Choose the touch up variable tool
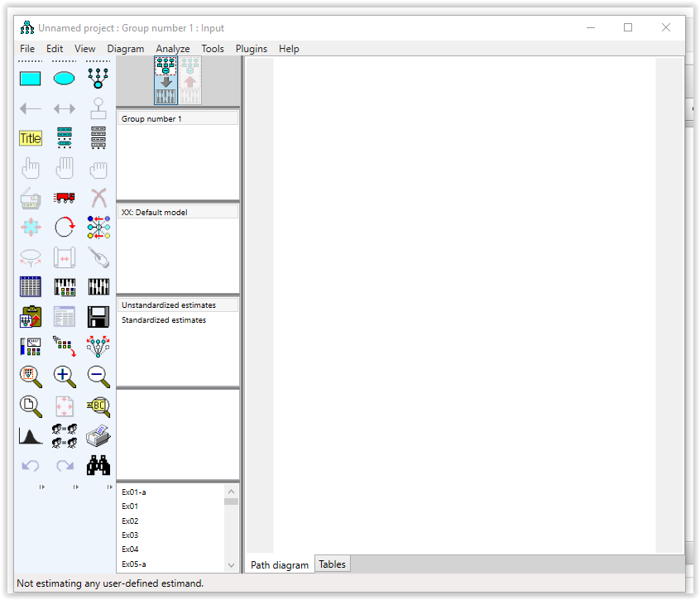Screen dimensions: 700x600 98,257
